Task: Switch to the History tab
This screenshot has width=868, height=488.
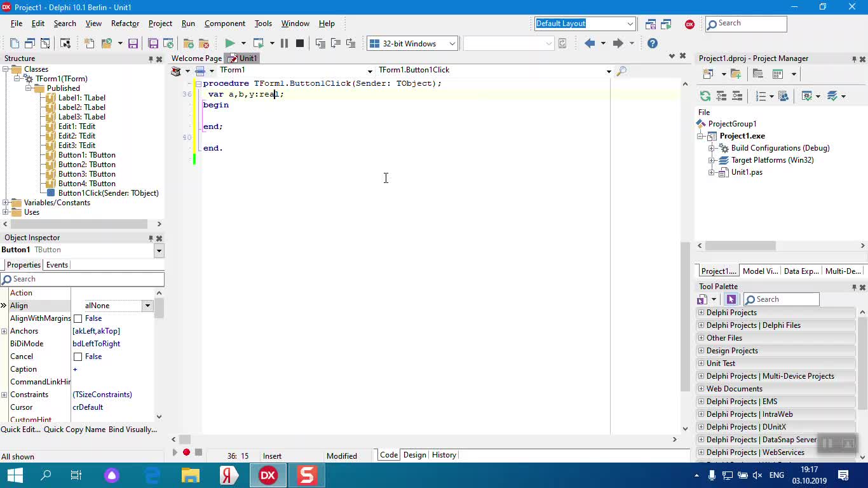Action: pos(444,455)
